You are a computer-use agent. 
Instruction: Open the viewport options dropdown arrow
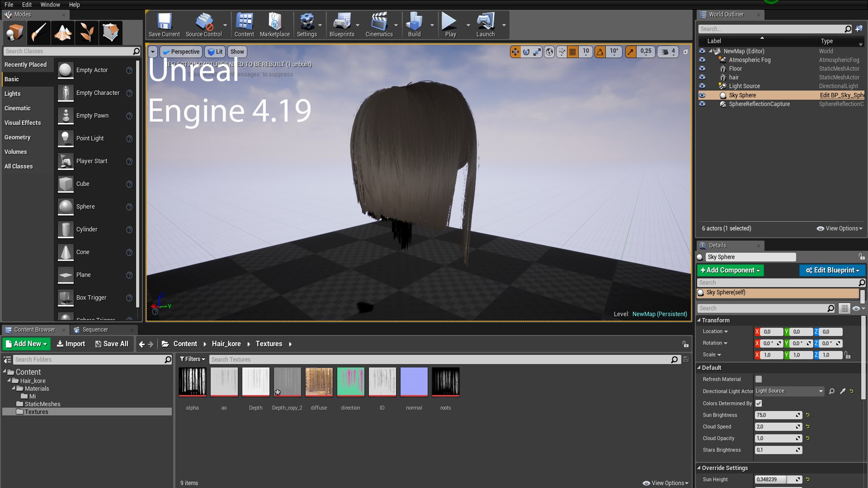[153, 52]
